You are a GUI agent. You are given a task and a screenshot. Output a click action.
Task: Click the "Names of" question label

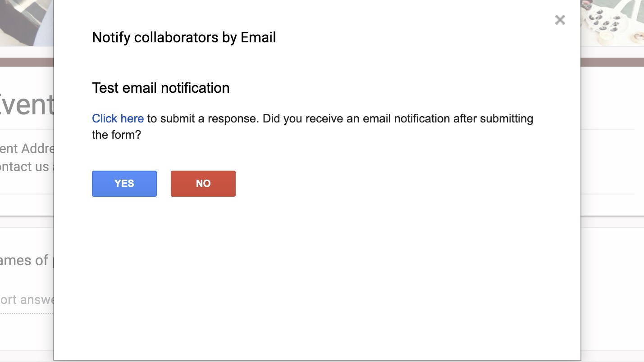(x=24, y=260)
